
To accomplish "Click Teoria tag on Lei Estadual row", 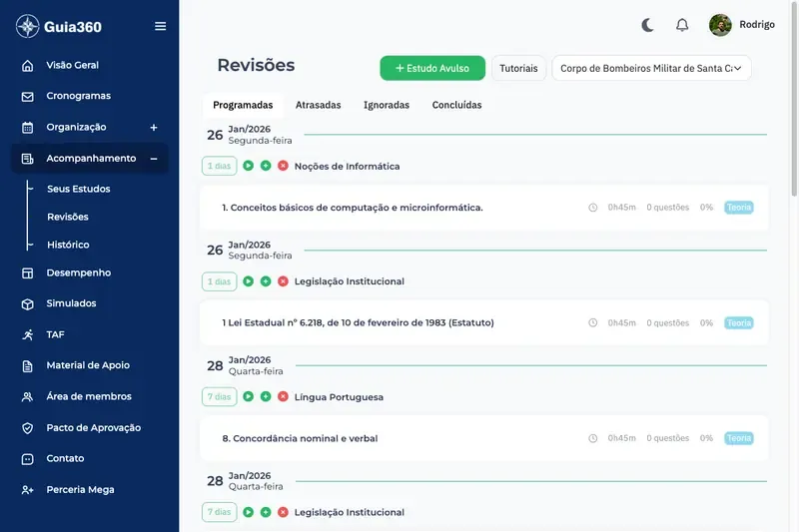I will (x=738, y=322).
